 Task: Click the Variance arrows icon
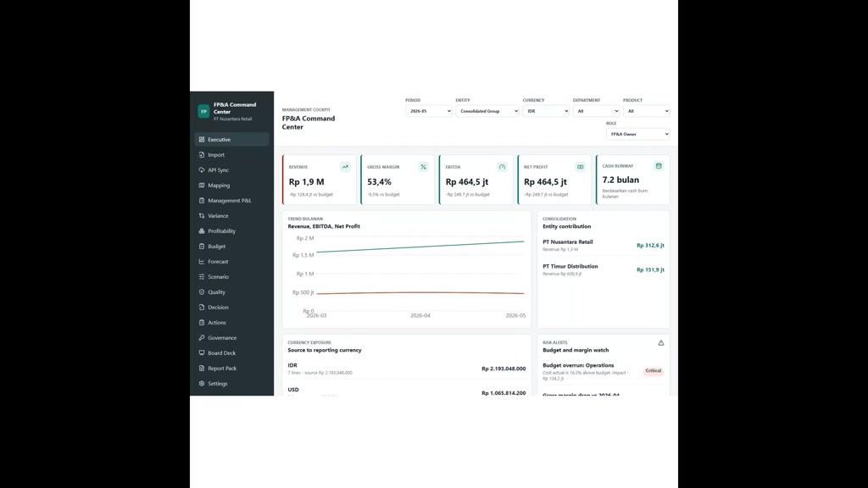pyautogui.click(x=202, y=216)
